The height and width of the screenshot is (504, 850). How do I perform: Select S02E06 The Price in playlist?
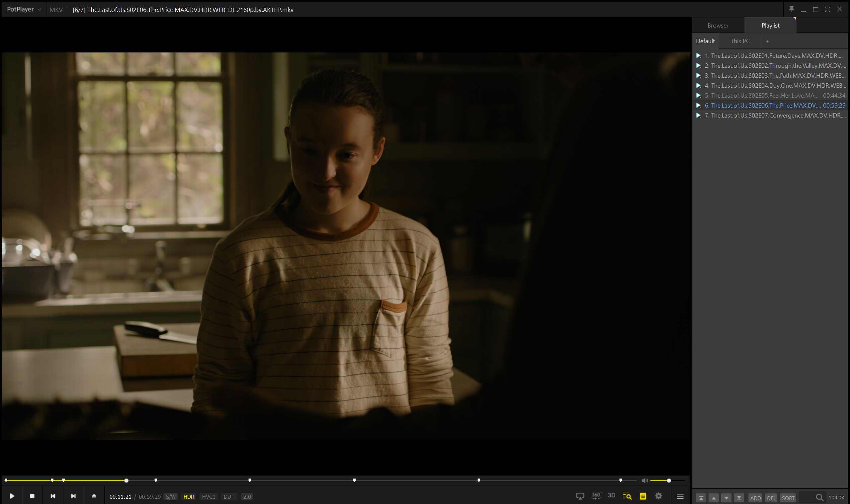click(770, 106)
